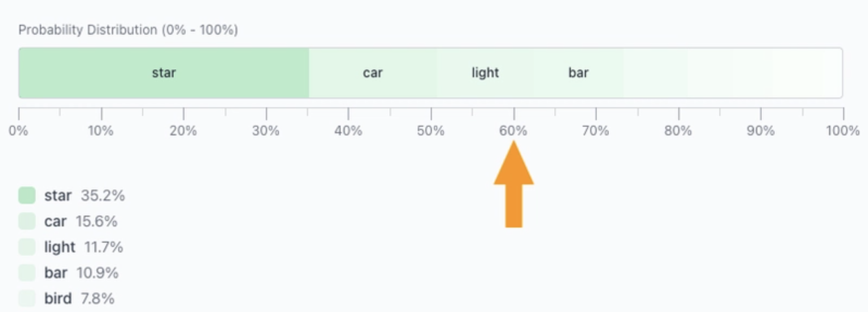This screenshot has width=868, height=312.
Task: Click the Probability Distribution heading text
Action: click(128, 30)
